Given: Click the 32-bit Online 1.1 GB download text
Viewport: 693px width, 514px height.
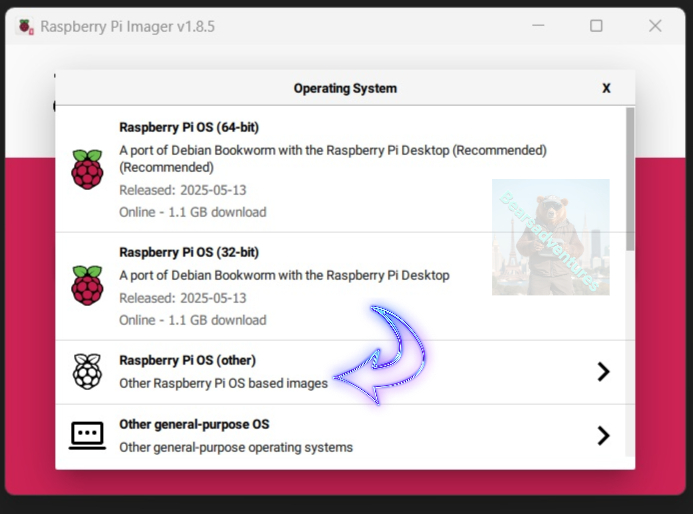Looking at the screenshot, I should pyautogui.click(x=192, y=320).
